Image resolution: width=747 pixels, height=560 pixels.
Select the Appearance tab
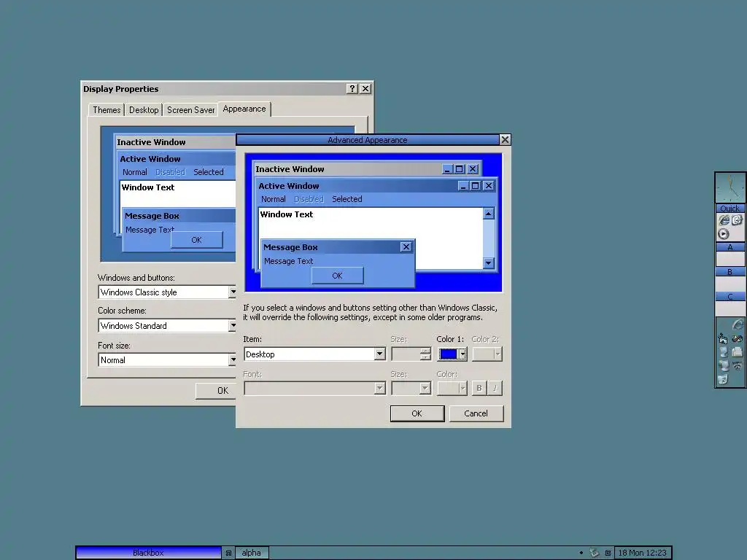pyautogui.click(x=244, y=109)
